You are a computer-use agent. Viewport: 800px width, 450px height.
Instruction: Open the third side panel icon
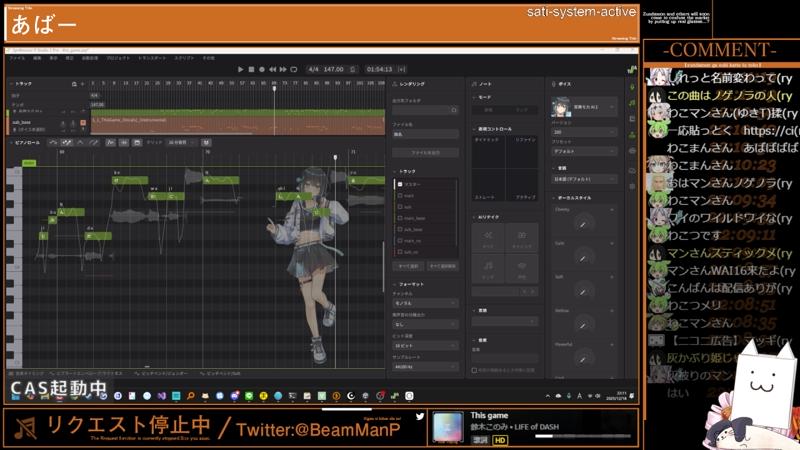pyautogui.click(x=633, y=119)
